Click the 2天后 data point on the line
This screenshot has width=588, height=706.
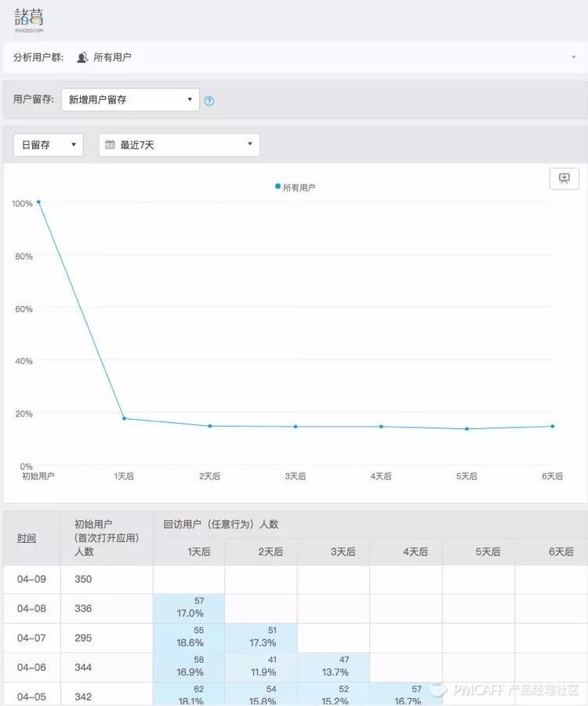209,426
